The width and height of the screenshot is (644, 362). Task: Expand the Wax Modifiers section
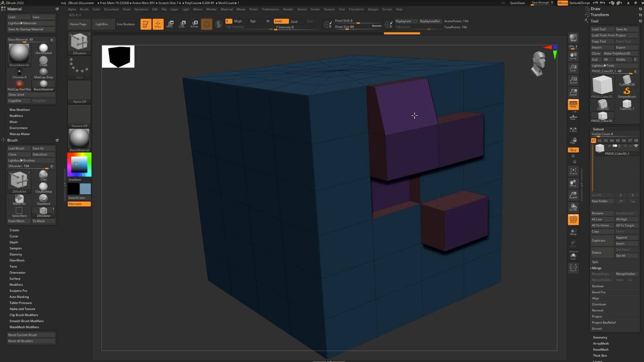coord(19,110)
